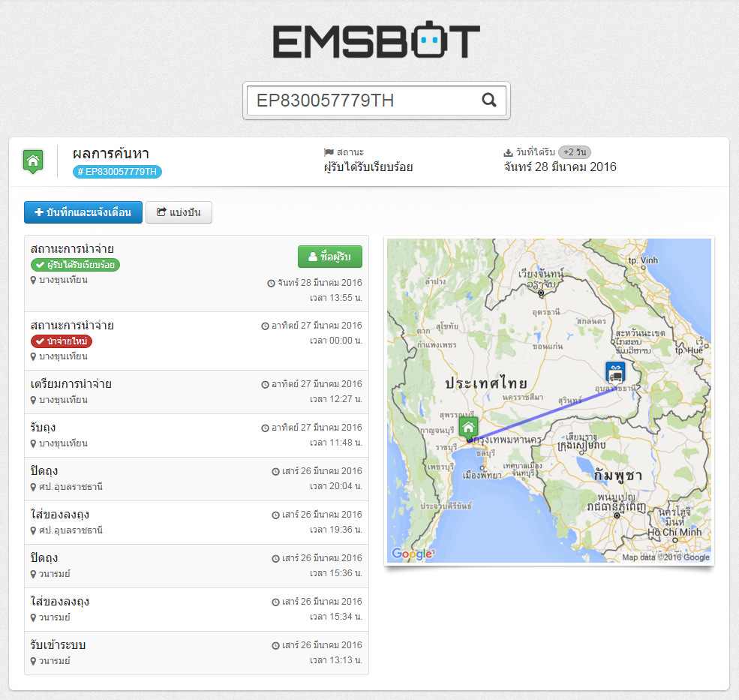Click the pin icon in the รับเข้าระบบ row

pyautogui.click(x=33, y=661)
